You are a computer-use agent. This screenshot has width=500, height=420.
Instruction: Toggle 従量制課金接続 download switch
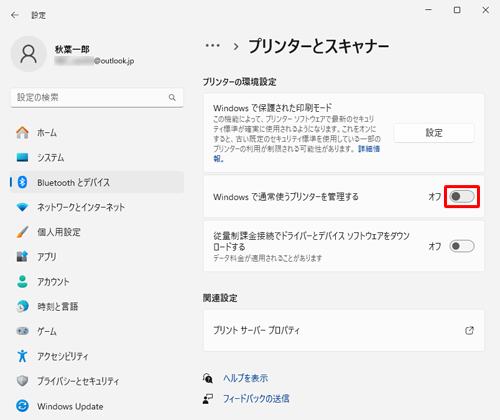tap(462, 246)
